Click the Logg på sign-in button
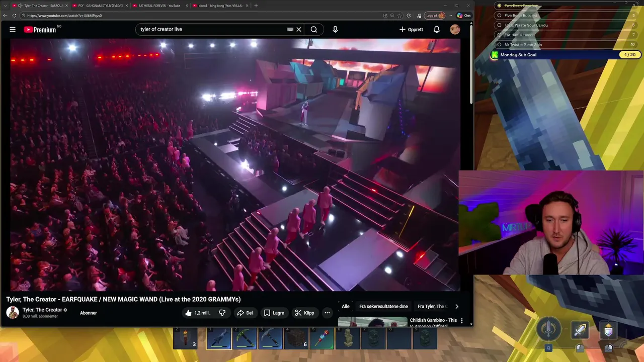 coord(435,16)
